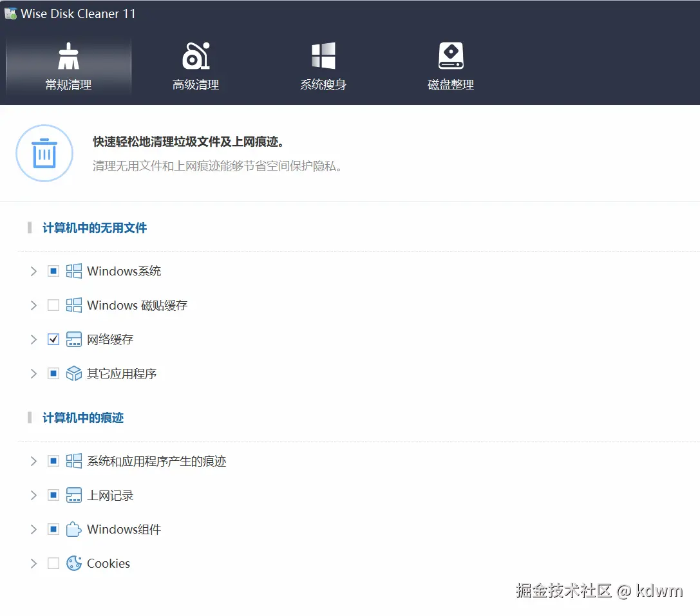Expand the Windows组件 entry
700x616 pixels.
[33, 529]
